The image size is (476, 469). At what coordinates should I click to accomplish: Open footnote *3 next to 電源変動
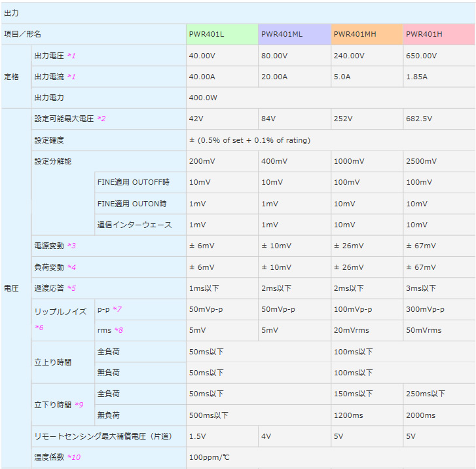tap(71, 246)
